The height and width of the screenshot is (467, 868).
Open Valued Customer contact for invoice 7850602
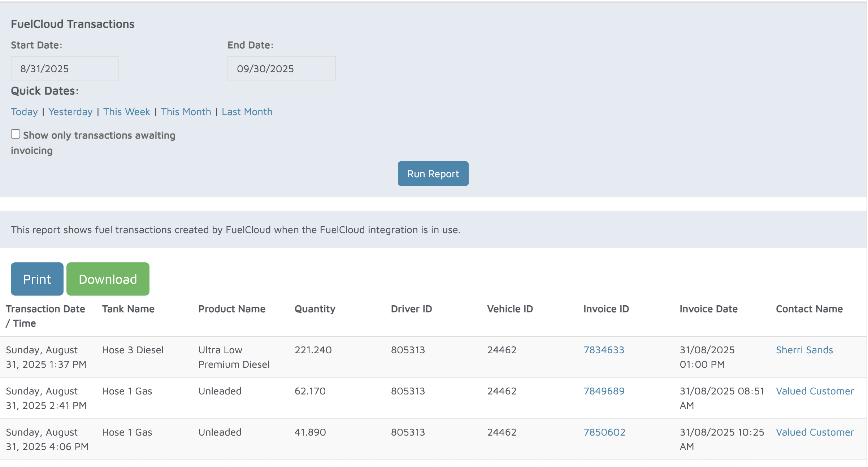click(x=815, y=432)
